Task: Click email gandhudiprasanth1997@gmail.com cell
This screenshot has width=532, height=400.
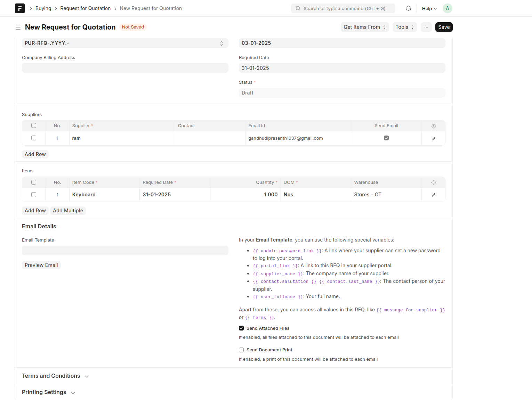Action: 298,138
